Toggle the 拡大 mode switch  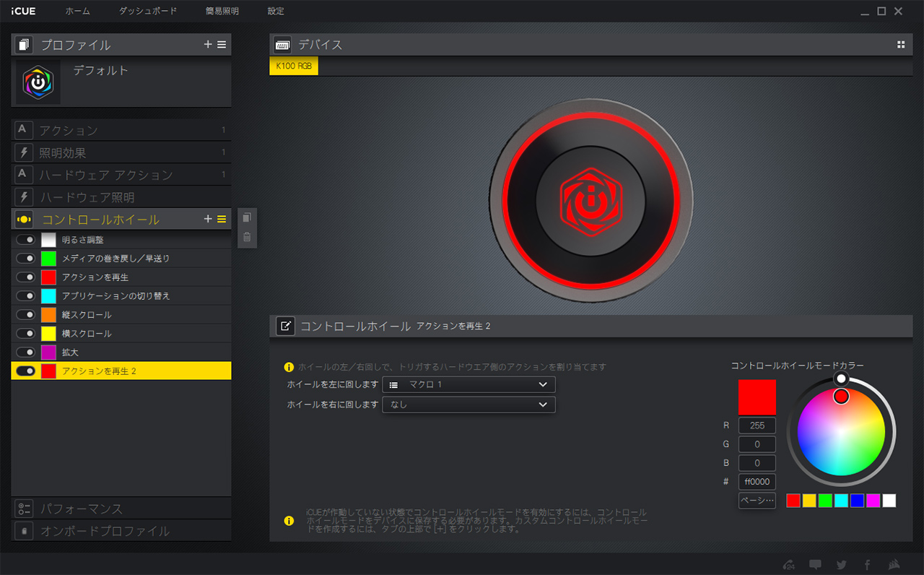click(26, 353)
